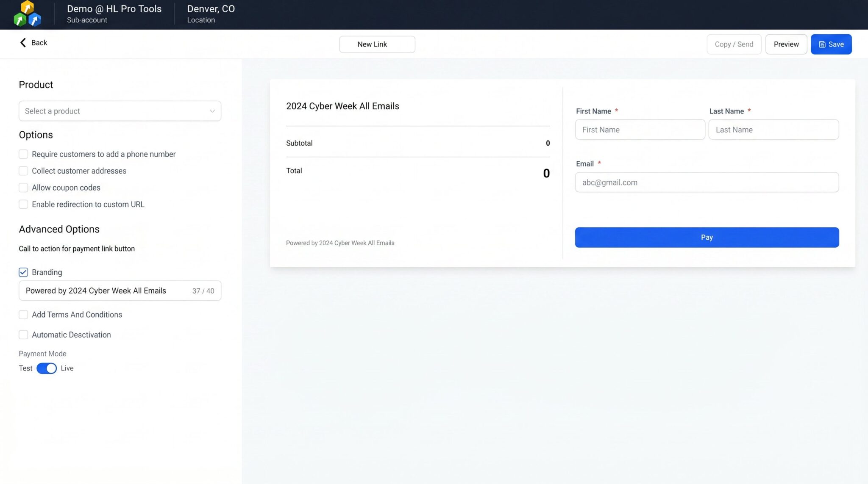Image resolution: width=868 pixels, height=484 pixels.
Task: Click the 37 / 40 character counter
Action: coord(203,291)
